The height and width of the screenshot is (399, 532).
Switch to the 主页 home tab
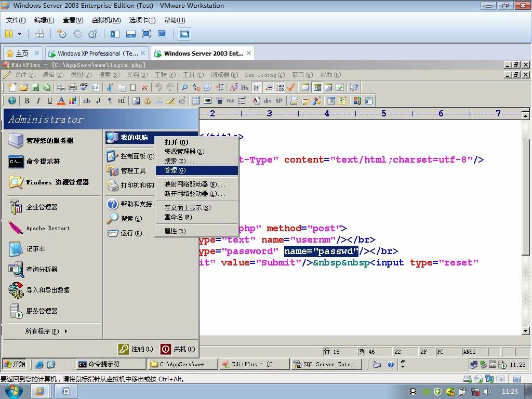coord(23,54)
